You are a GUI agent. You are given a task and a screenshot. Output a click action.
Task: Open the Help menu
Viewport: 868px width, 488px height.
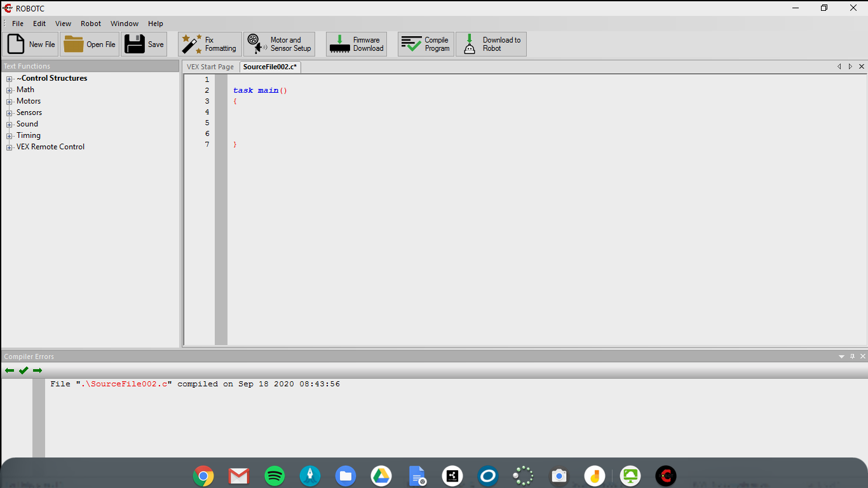(156, 24)
